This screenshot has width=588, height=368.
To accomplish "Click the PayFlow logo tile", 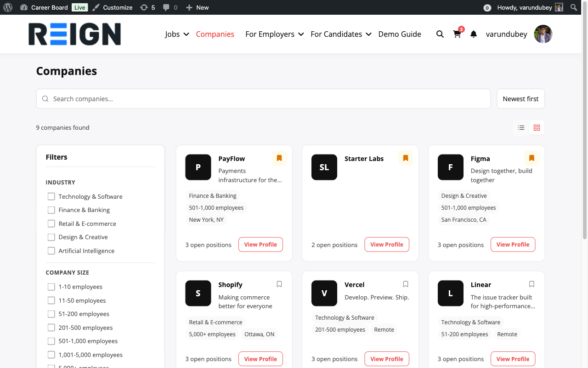I will [198, 167].
